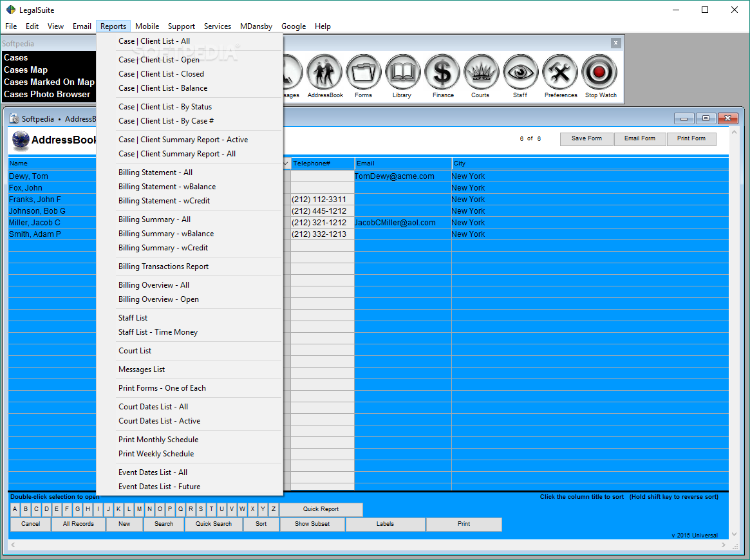
Task: Open Cases Marked On Map in sidebar
Action: (50, 82)
